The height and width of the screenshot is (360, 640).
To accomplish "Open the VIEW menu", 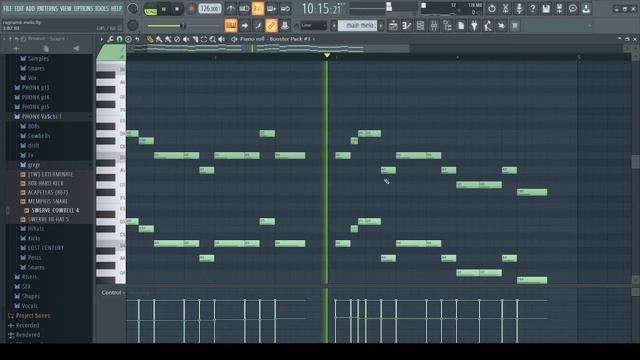I will pyautogui.click(x=66, y=9).
